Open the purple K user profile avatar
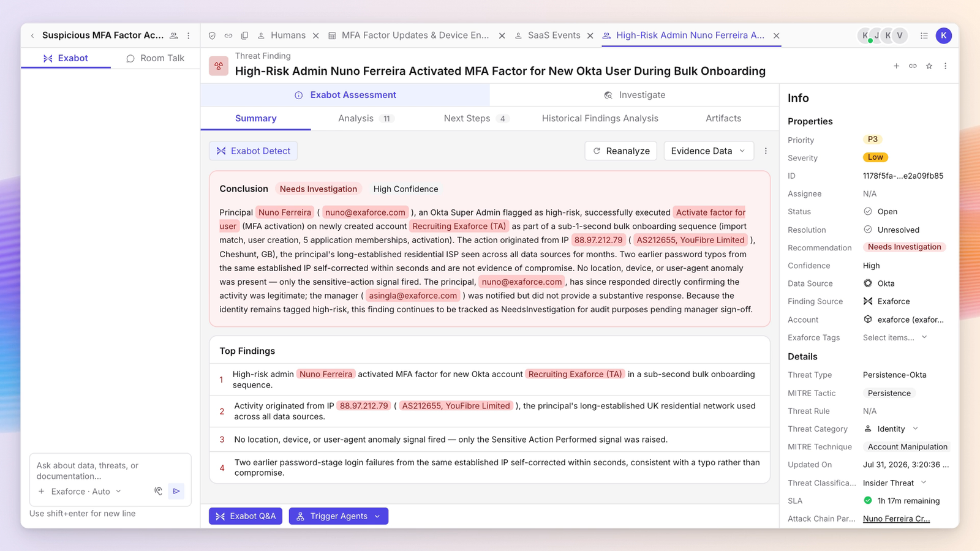The width and height of the screenshot is (980, 551). tap(944, 36)
